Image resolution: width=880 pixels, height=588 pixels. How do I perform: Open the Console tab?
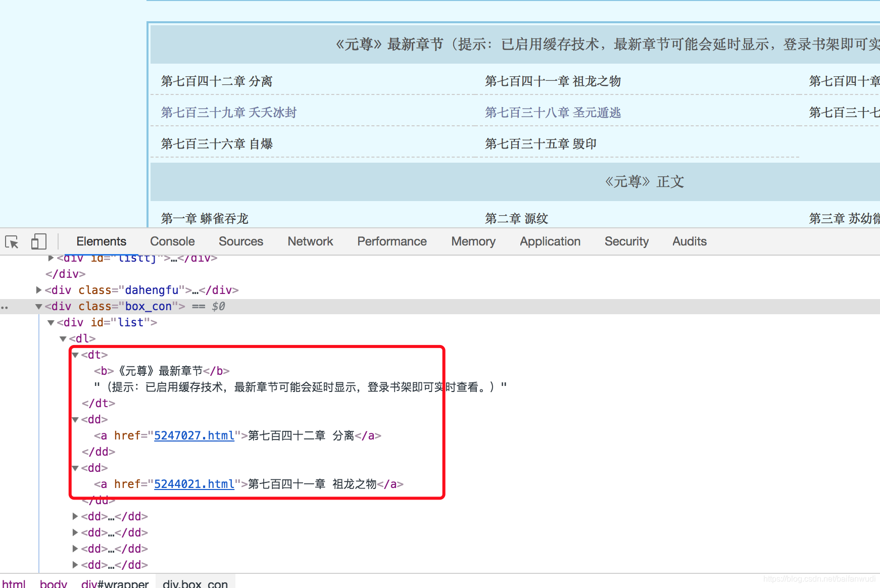(172, 241)
